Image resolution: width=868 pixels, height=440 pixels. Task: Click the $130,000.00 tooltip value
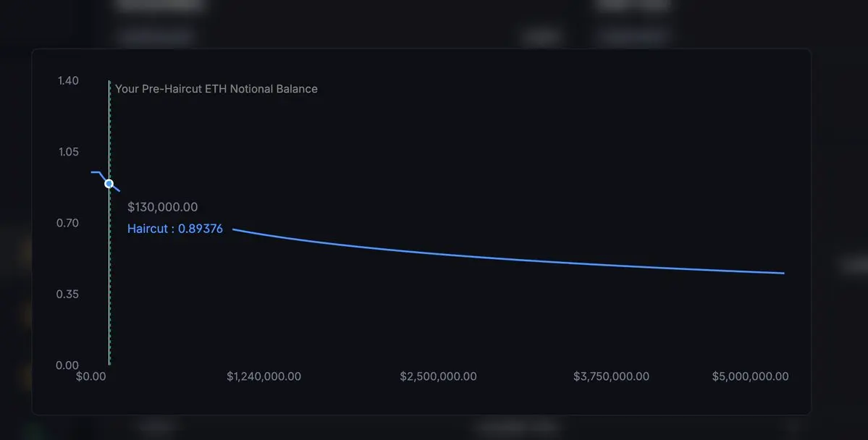(163, 207)
